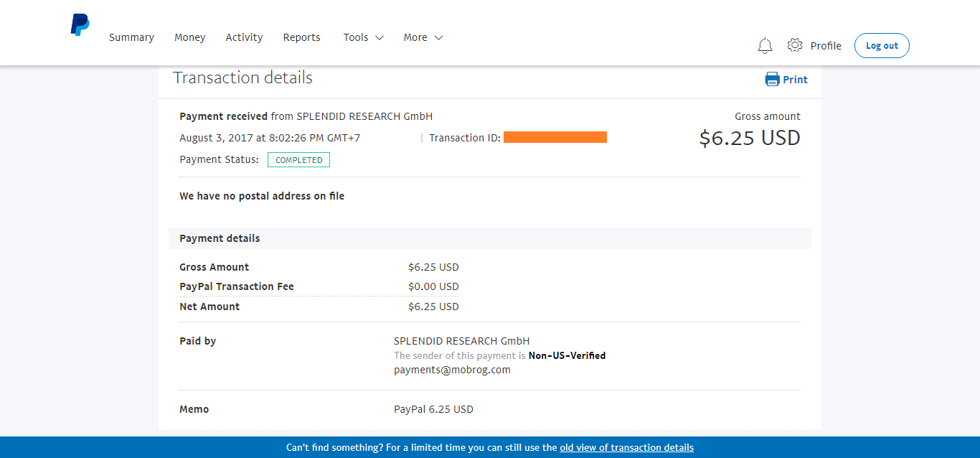980x458 pixels.
Task: Go to the Summary tab
Action: pos(131,37)
